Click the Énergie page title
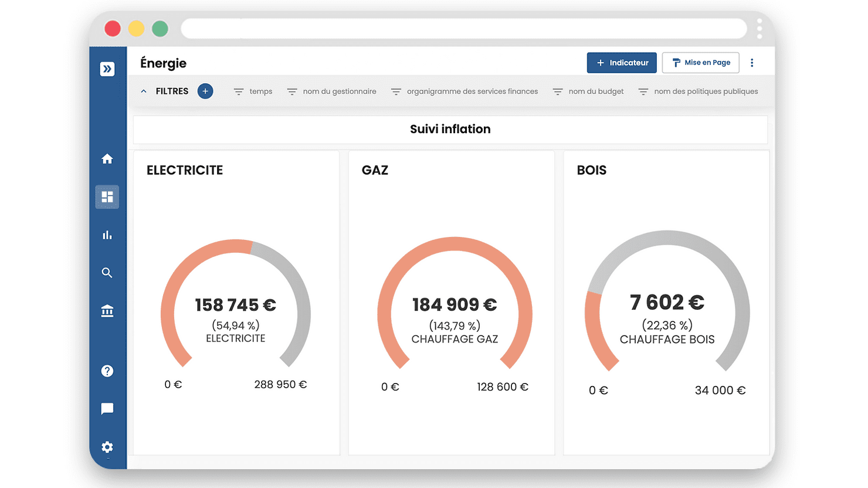 (x=163, y=63)
